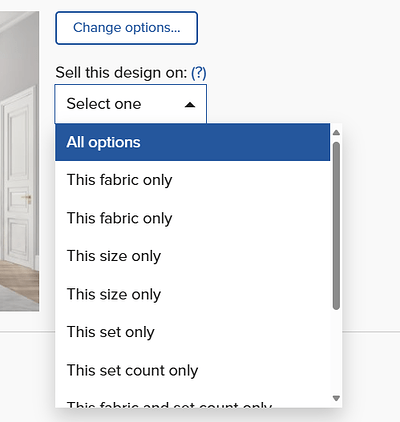400x422 pixels.
Task: Collapse the Select one dropdown
Action: pyautogui.click(x=131, y=104)
